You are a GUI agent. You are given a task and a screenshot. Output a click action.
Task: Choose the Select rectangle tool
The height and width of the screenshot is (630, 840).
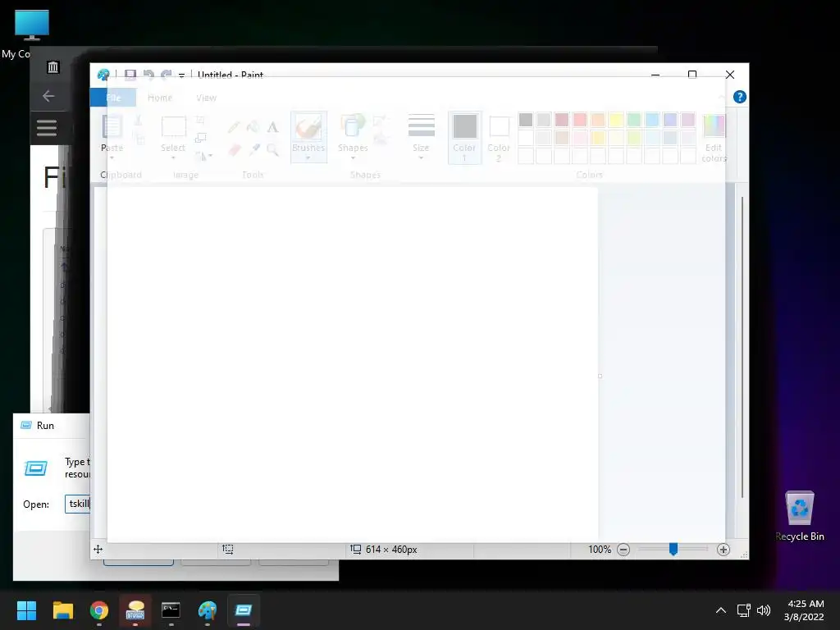174,127
